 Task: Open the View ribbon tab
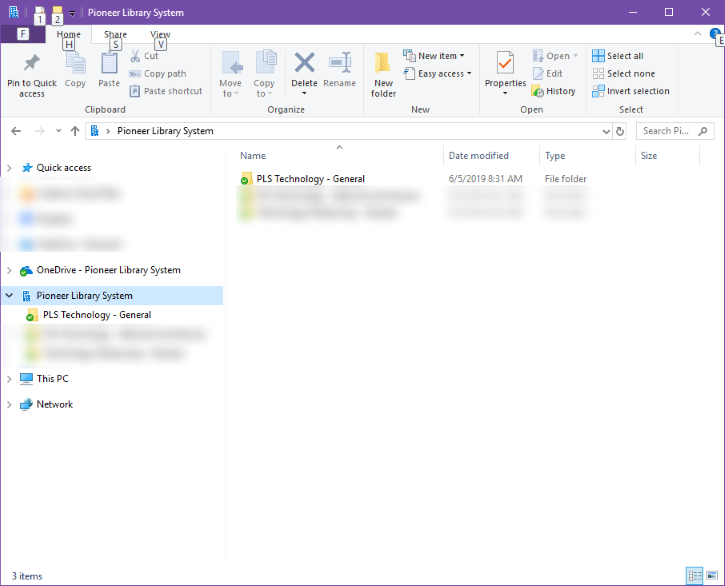(x=160, y=34)
